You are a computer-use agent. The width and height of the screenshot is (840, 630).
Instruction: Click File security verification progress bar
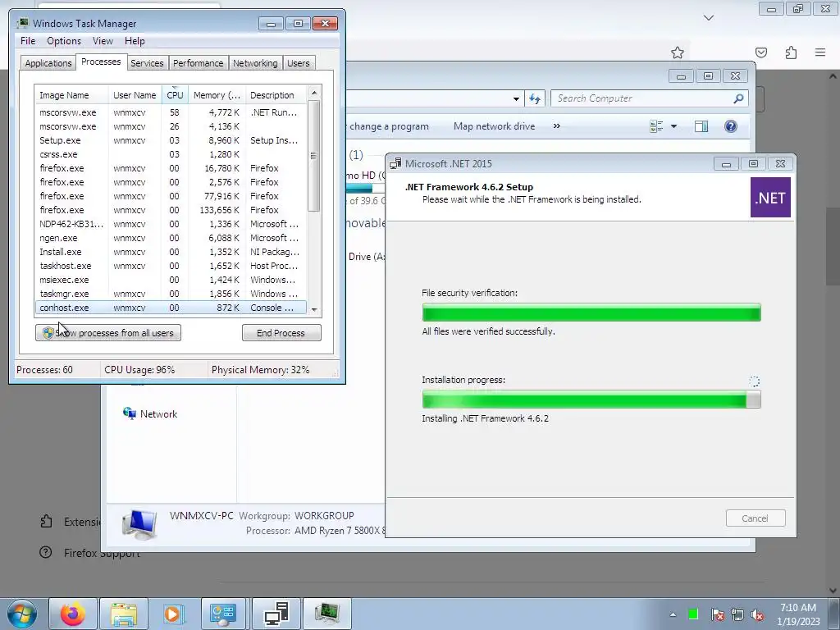click(591, 313)
